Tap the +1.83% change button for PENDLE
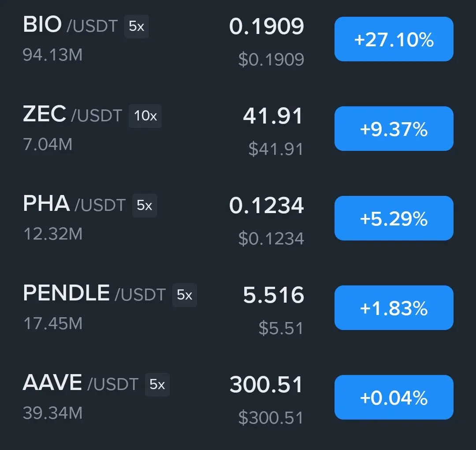476x450 pixels. (394, 307)
